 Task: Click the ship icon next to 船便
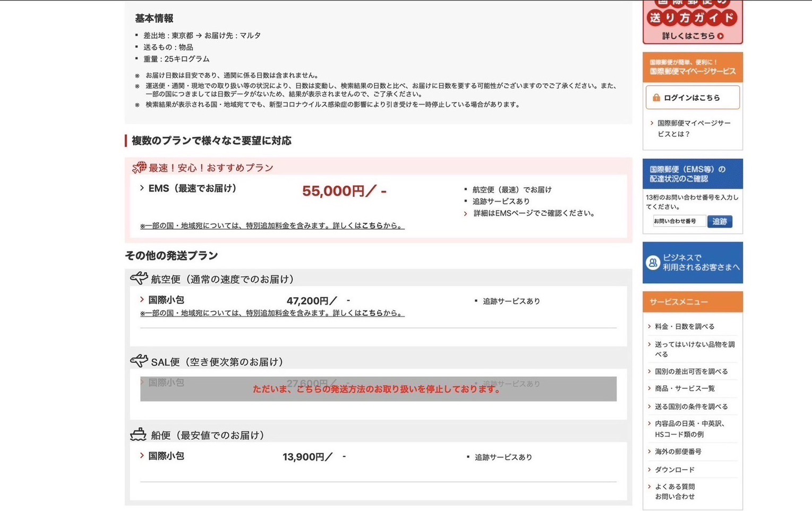(x=138, y=435)
